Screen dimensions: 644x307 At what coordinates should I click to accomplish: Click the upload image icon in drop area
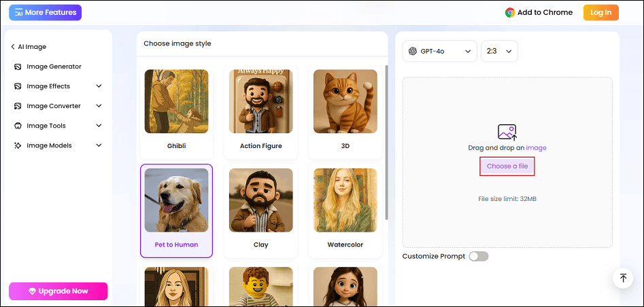[507, 132]
